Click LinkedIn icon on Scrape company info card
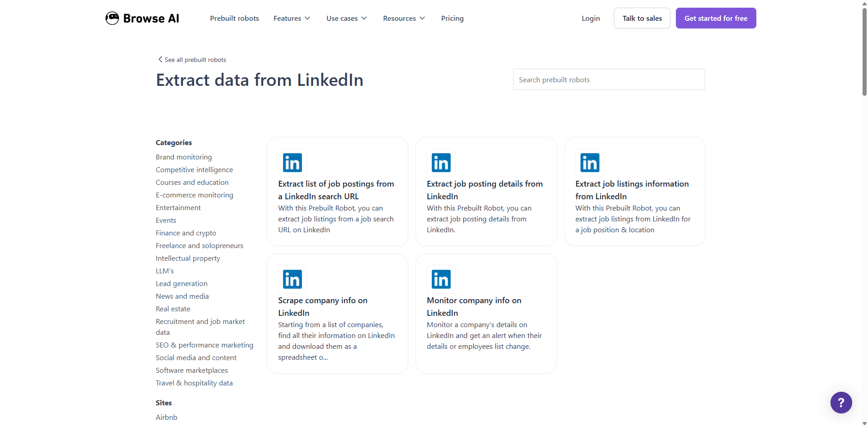Image resolution: width=868 pixels, height=427 pixels. pos(292,279)
